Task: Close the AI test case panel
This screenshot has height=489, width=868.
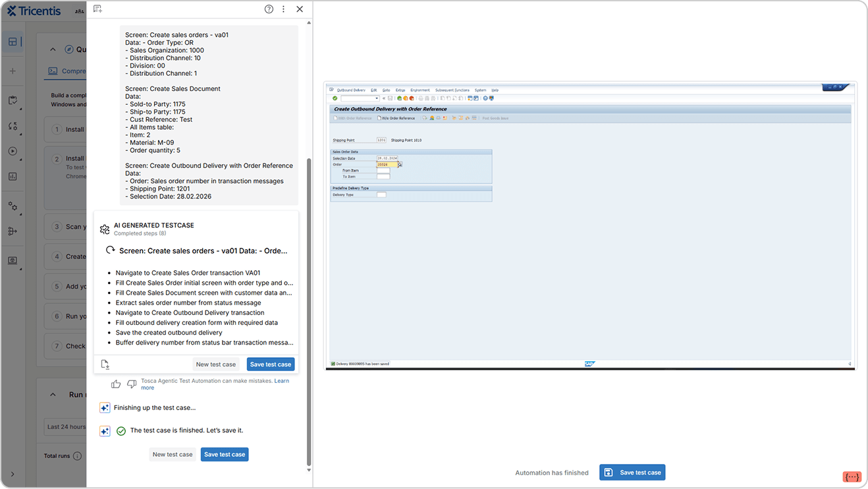Action: [300, 9]
